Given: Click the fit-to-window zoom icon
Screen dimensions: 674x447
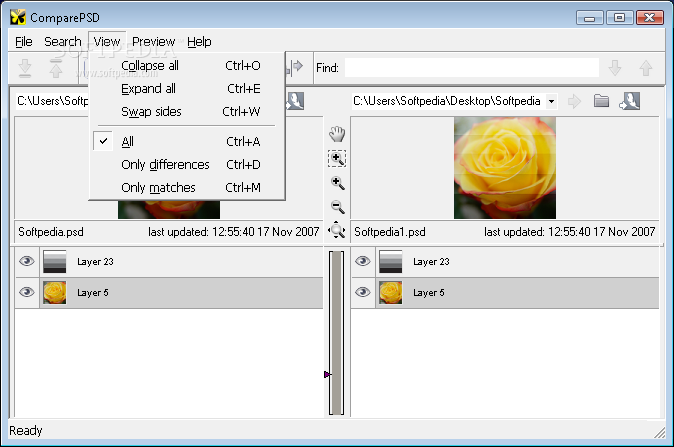Looking at the screenshot, I should pyautogui.click(x=337, y=230).
